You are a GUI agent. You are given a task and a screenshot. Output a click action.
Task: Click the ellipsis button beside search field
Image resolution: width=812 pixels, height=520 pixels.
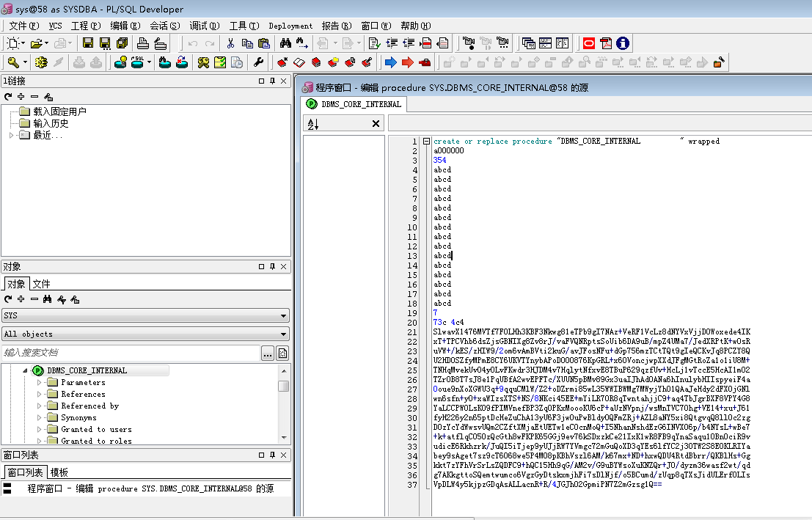pyautogui.click(x=268, y=354)
